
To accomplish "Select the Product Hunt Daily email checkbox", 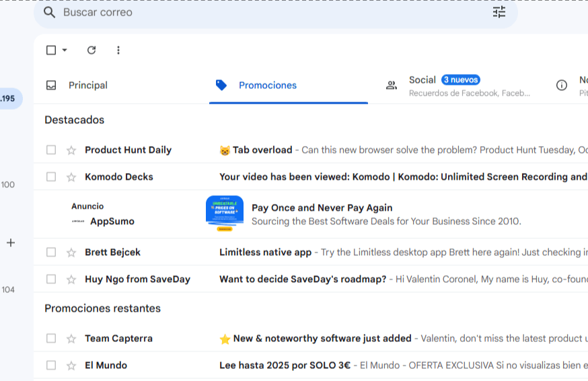I will tap(51, 150).
